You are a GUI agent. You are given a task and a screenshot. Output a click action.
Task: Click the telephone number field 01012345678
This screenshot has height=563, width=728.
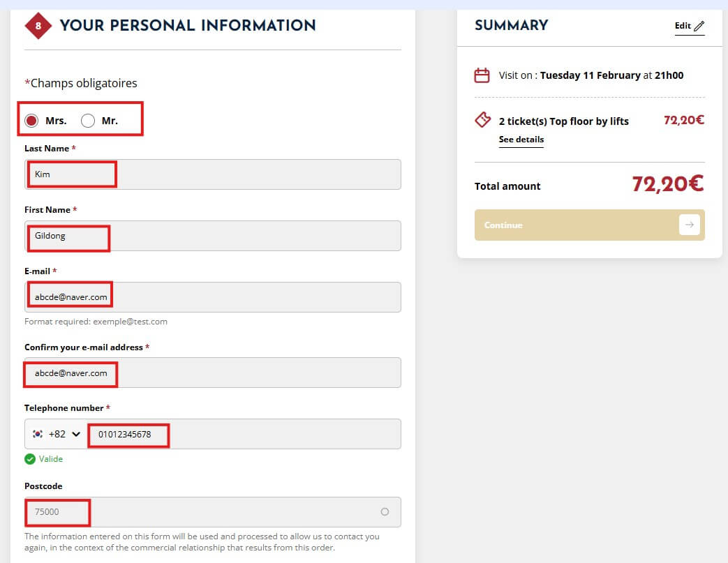(x=244, y=434)
